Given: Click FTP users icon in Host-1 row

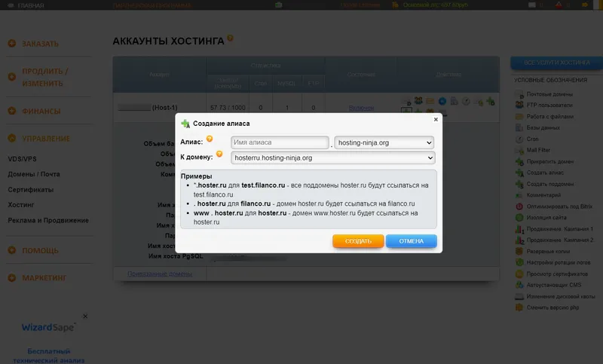Looking at the screenshot, I should pyautogui.click(x=418, y=101).
